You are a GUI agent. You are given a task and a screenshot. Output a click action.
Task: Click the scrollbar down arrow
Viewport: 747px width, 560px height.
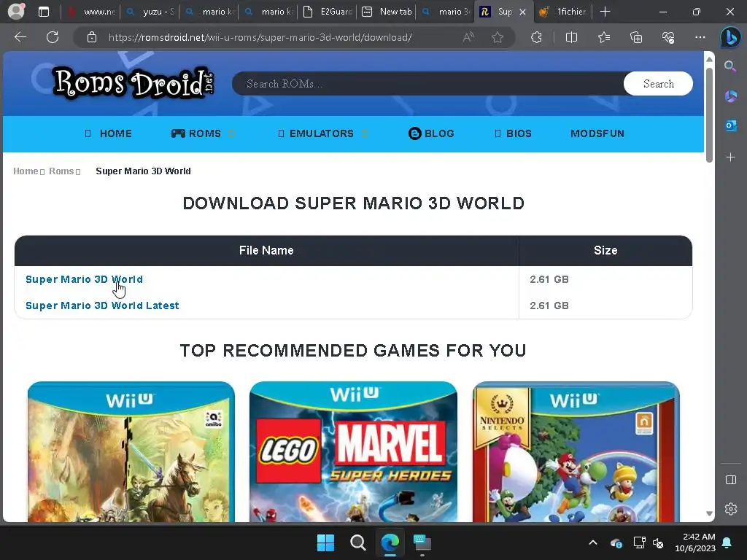[x=709, y=514]
